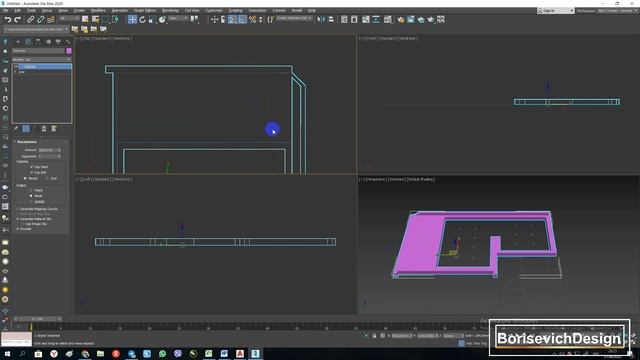This screenshot has width=640, height=360.
Task: Activate the Select and Scale tool
Action: pos(152,19)
